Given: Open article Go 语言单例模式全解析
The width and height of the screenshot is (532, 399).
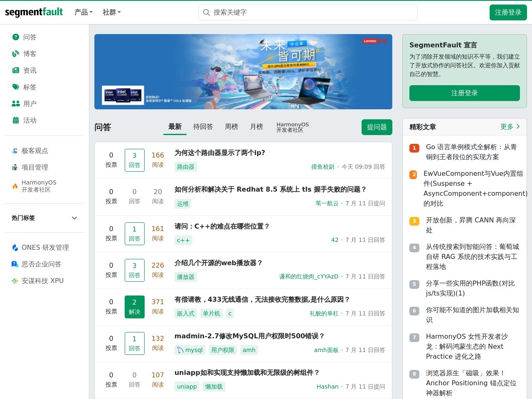Looking at the screenshot, I should pos(471,152).
